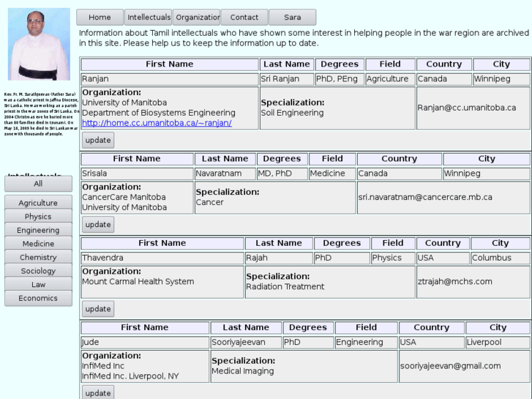
Task: Open Ranjan's umanitoba home page link
Action: (x=157, y=123)
